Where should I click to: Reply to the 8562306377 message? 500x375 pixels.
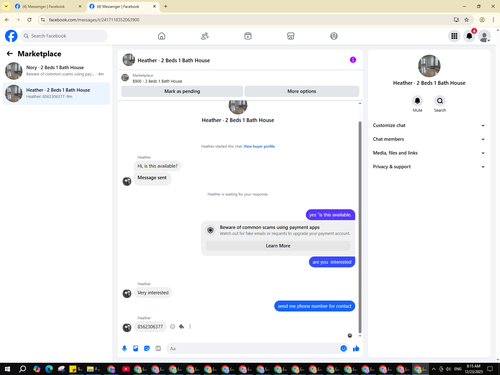(181, 327)
